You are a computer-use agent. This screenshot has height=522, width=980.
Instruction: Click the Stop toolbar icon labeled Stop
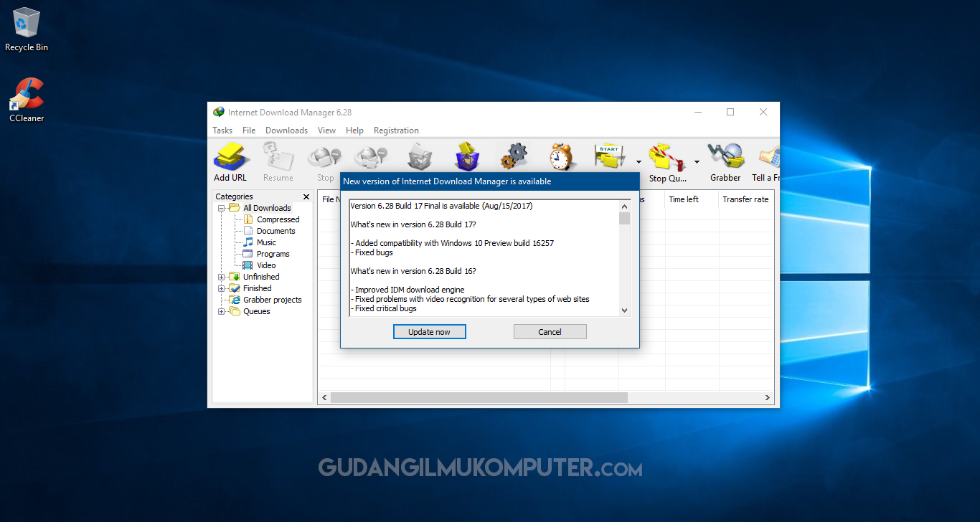tap(325, 157)
